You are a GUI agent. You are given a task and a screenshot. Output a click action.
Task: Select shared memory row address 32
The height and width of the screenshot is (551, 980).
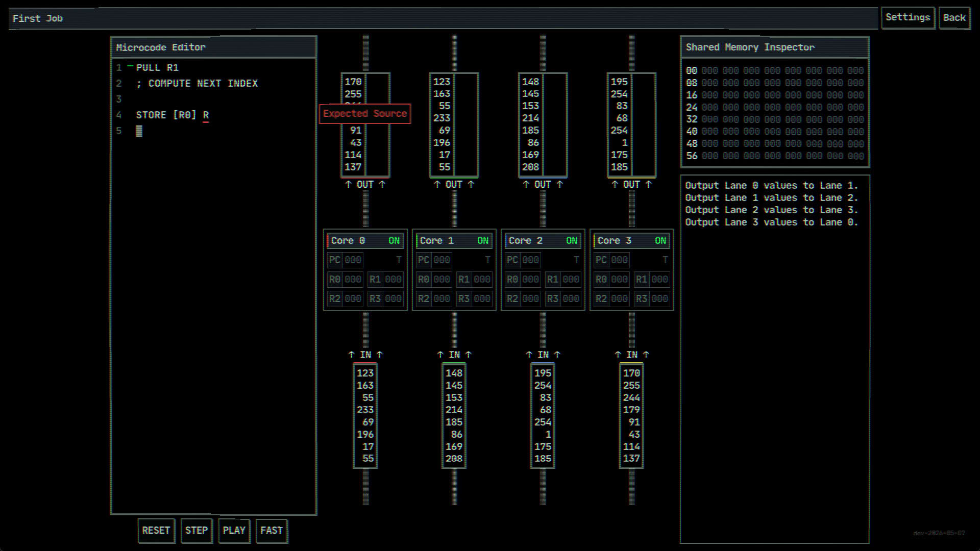[x=692, y=119]
